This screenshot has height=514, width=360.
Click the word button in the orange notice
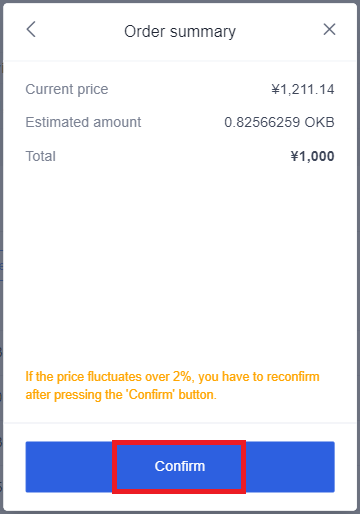pyautogui.click(x=197, y=395)
